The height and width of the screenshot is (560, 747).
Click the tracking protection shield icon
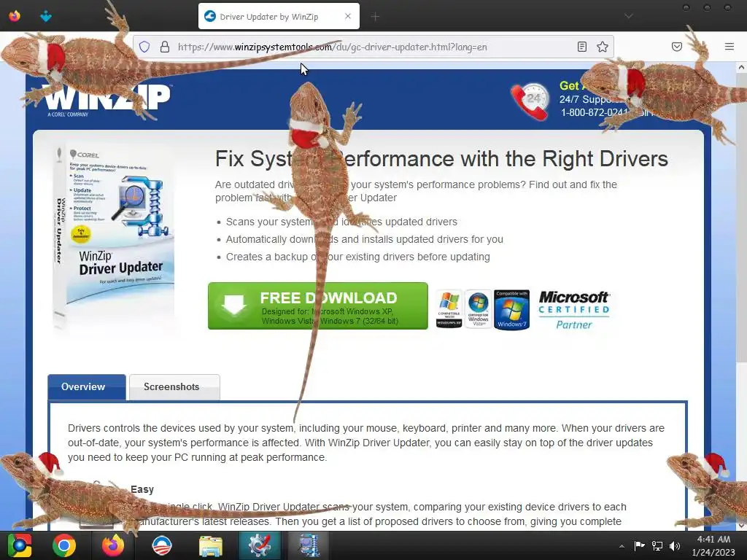click(144, 47)
